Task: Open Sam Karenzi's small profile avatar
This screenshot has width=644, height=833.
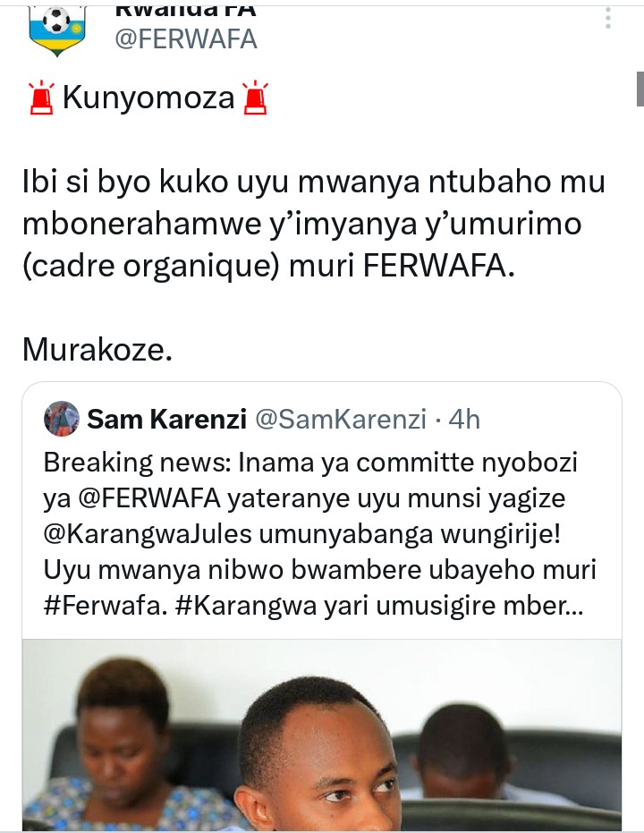Action: pos(62,419)
